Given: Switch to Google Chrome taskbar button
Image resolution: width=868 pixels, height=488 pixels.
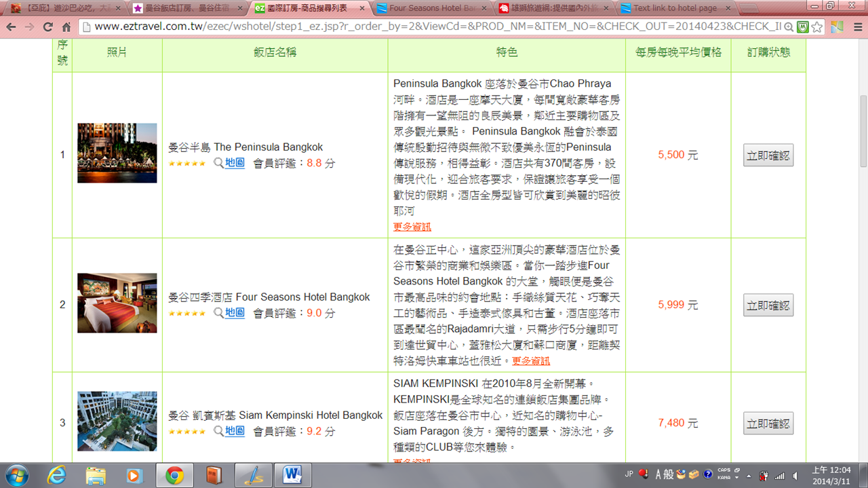Looking at the screenshot, I should [x=174, y=476].
